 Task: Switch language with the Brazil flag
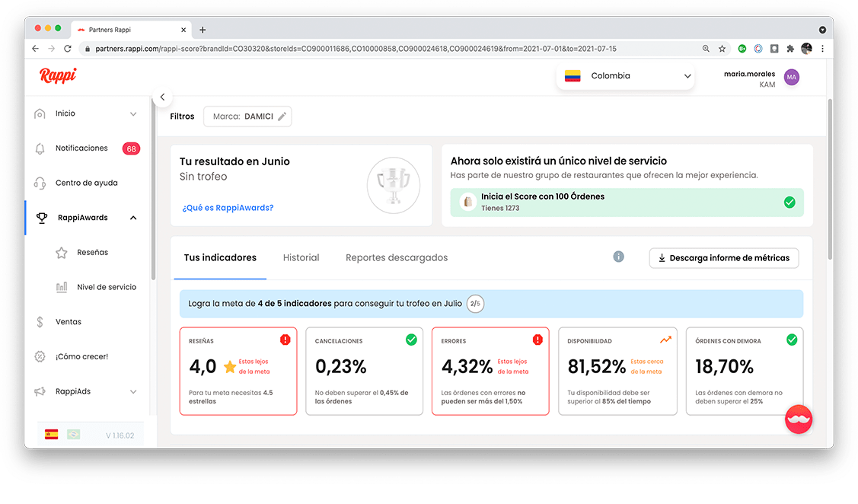(73, 435)
